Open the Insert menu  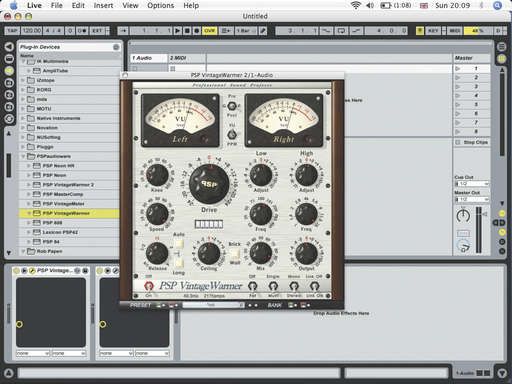click(x=103, y=5)
